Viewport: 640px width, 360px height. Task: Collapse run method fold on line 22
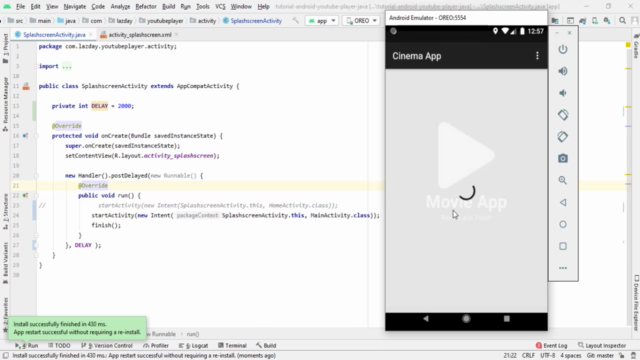[36, 196]
